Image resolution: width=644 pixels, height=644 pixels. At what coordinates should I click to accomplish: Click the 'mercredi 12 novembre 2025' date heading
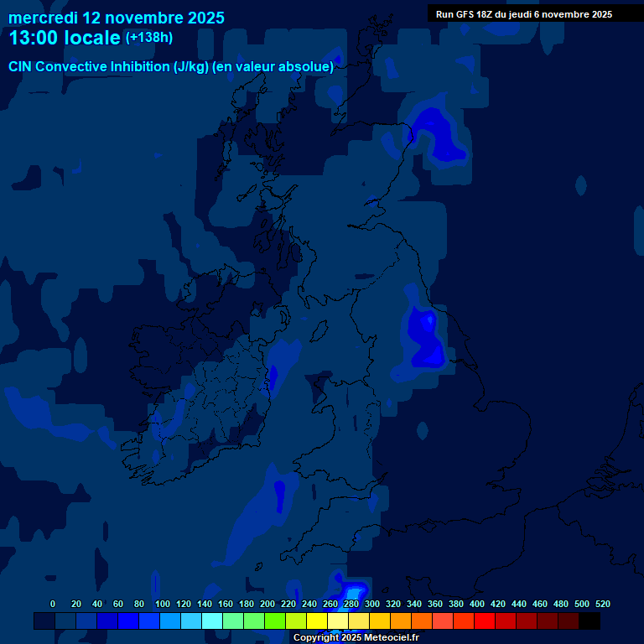(117, 18)
